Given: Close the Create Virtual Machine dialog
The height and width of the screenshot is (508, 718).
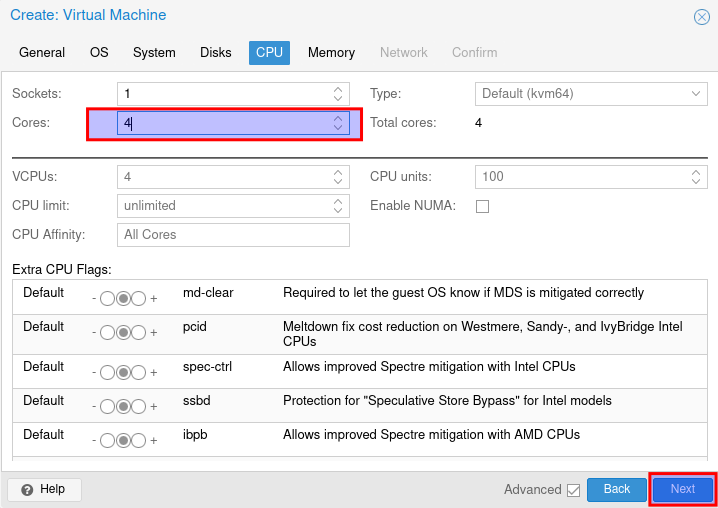Looking at the screenshot, I should coord(701,17).
